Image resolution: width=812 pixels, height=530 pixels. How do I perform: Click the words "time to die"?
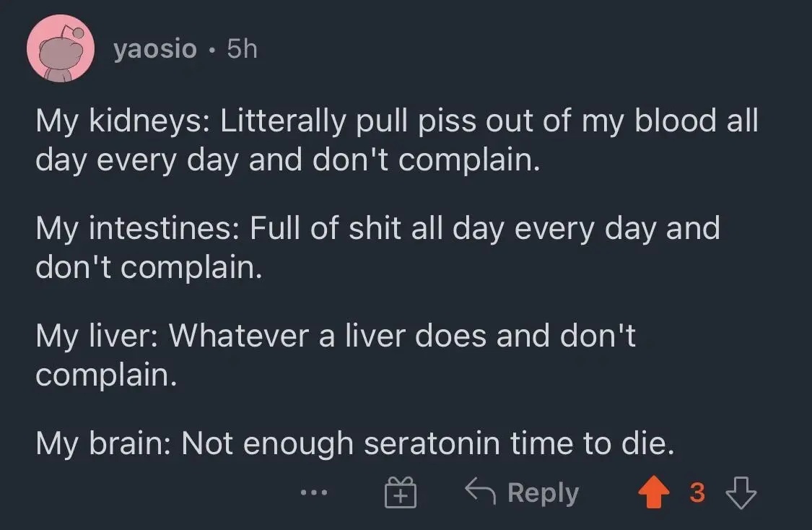[591, 443]
